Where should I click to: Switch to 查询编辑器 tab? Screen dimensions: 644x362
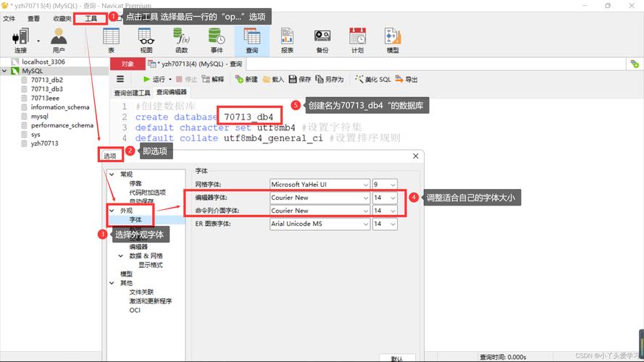tap(171, 92)
